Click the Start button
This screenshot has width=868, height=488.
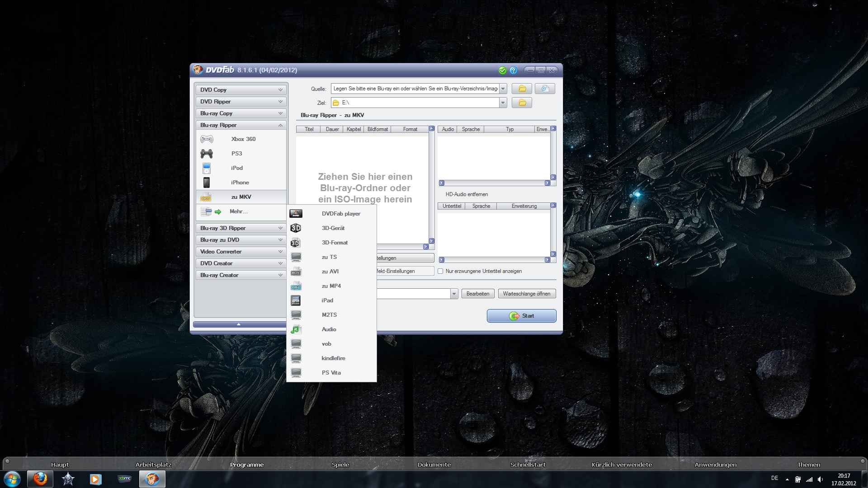522,316
